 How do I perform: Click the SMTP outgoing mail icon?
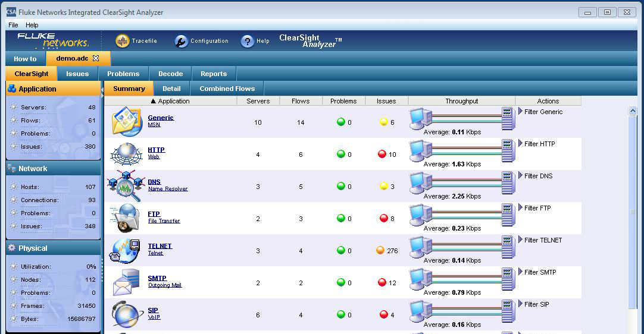pos(127,282)
